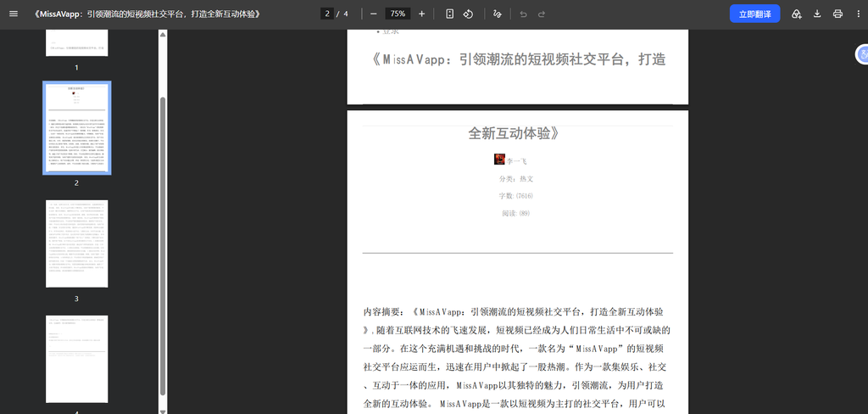Click the undo arrow icon

(523, 14)
